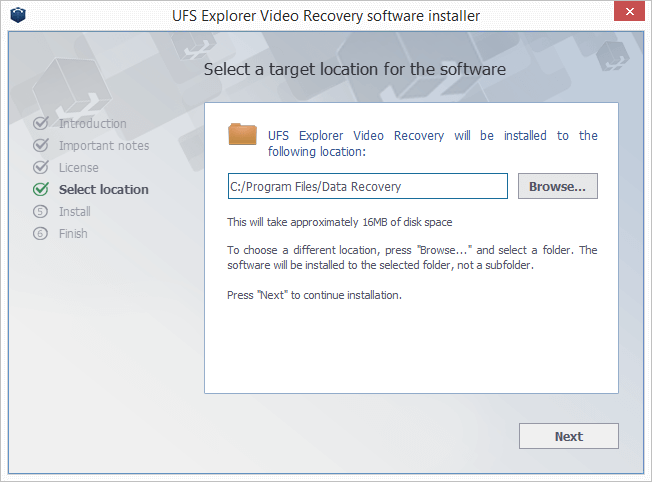Screen dimensions: 652x482
Task: Click the Introduction step checkmark icon
Action: [x=41, y=123]
